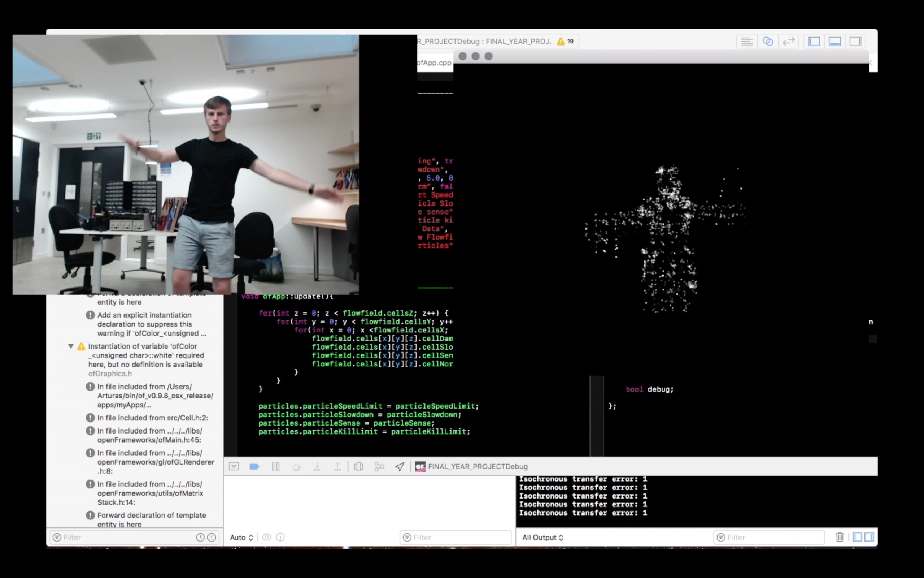Click the Quick Look eye icon
Screen dimensions: 924x578
point(267,537)
